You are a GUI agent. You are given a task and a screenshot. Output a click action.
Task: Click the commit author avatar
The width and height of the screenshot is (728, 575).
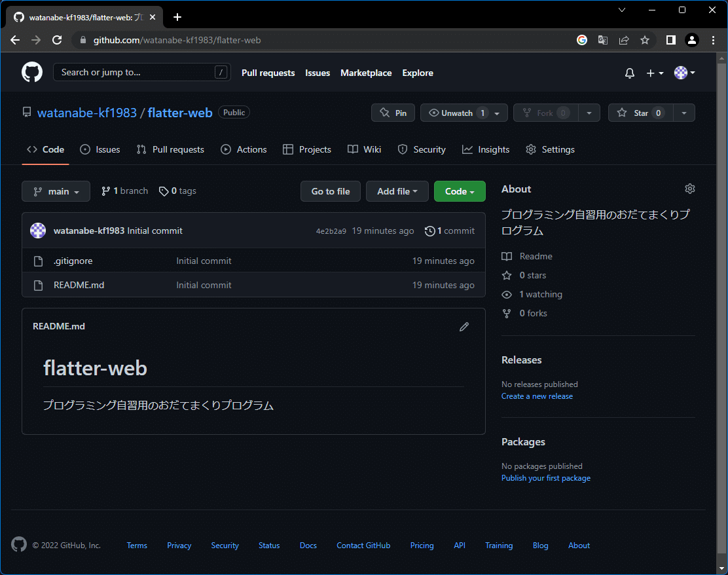click(x=38, y=231)
